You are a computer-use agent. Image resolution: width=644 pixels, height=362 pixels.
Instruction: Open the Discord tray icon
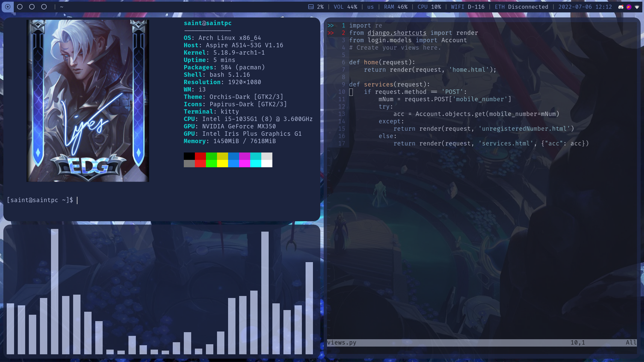pyautogui.click(x=621, y=7)
